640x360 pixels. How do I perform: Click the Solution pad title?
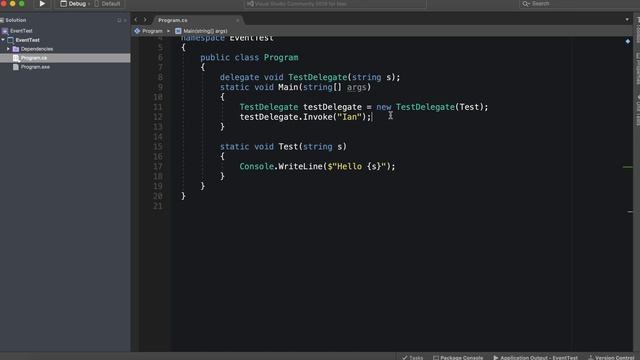[x=16, y=20]
